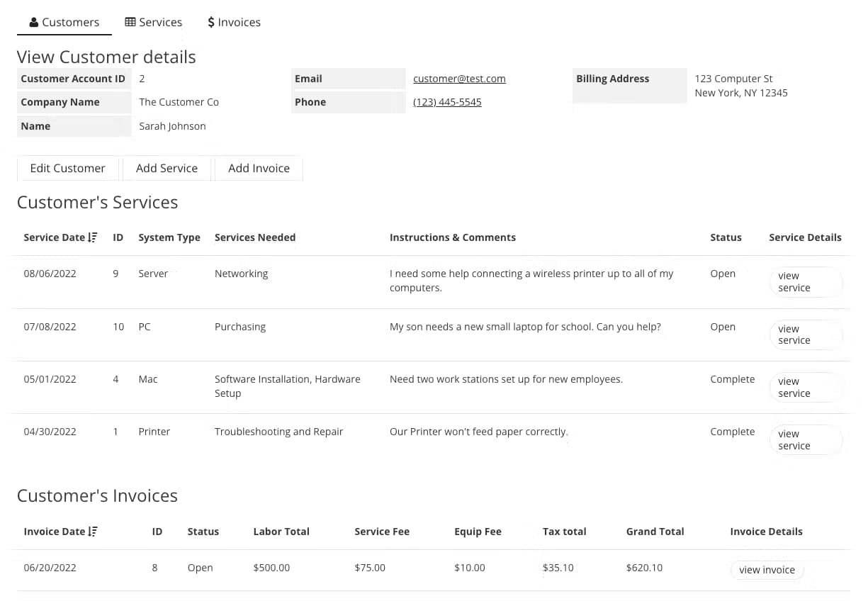Click the Customers tab person icon
This screenshot has width=868, height=601.
tap(33, 23)
